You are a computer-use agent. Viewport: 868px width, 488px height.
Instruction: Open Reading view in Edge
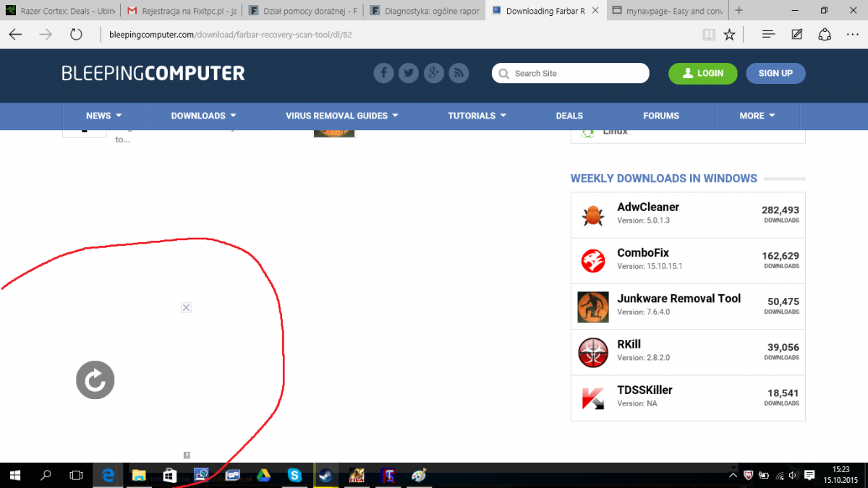pos(709,35)
